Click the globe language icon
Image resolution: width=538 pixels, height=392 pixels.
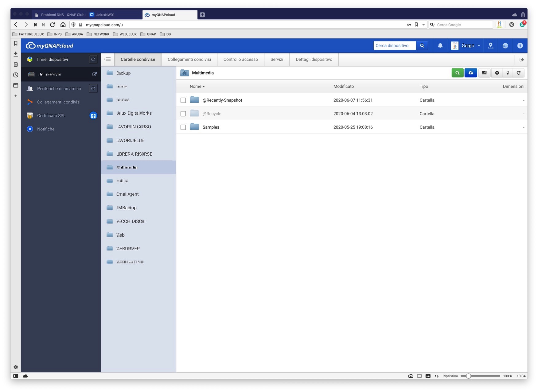[505, 46]
